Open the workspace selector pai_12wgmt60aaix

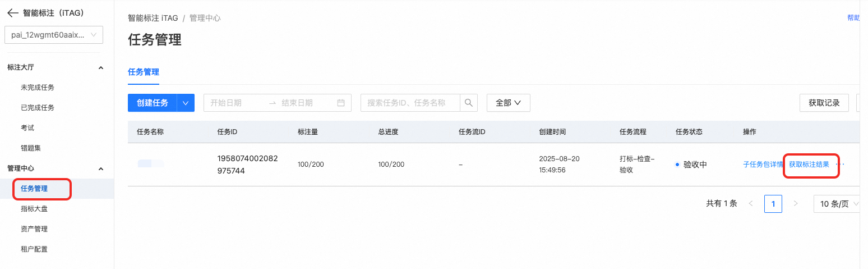pos(54,35)
